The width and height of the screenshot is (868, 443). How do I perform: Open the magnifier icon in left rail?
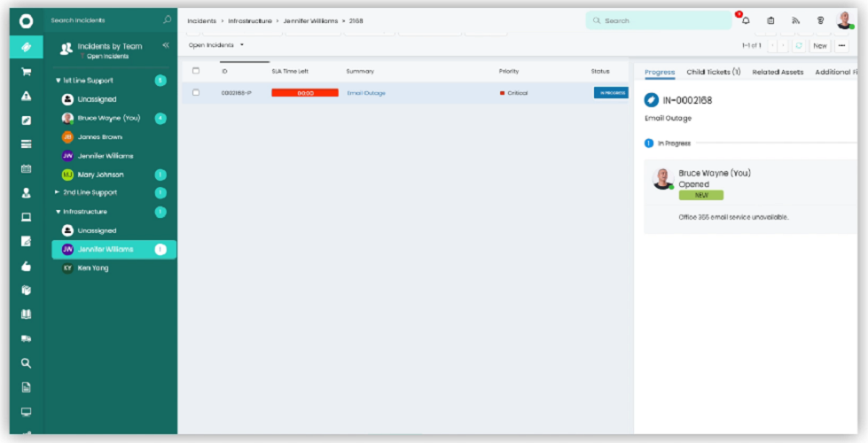(x=26, y=363)
